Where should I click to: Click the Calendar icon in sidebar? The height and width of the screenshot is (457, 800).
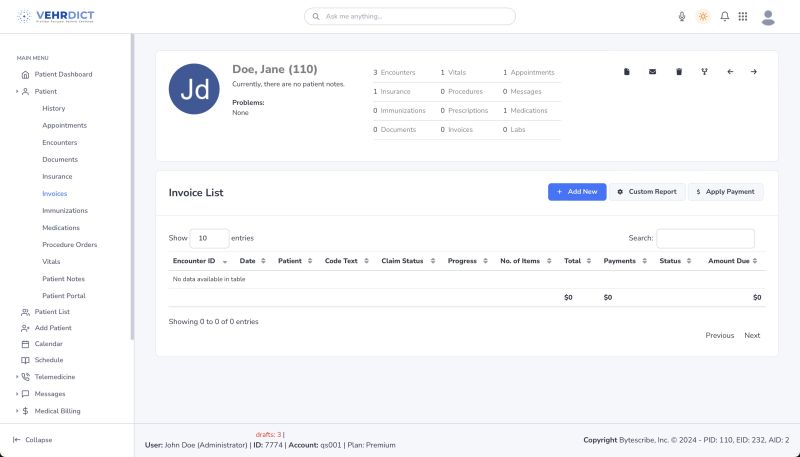click(26, 344)
